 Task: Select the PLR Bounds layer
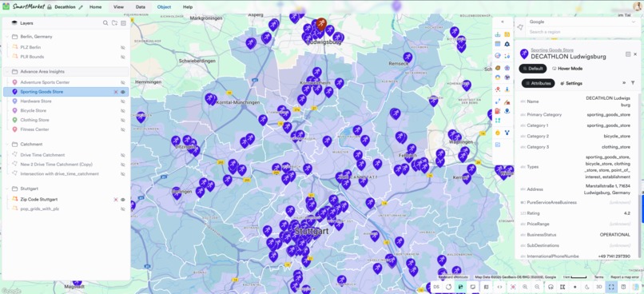click(x=32, y=57)
